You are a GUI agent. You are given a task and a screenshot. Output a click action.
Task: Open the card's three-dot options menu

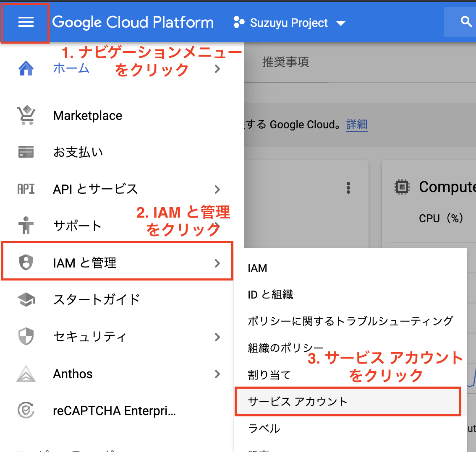[348, 188]
